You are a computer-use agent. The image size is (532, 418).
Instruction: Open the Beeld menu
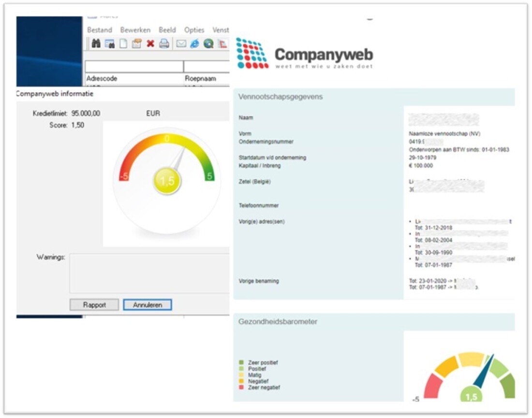coord(167,30)
